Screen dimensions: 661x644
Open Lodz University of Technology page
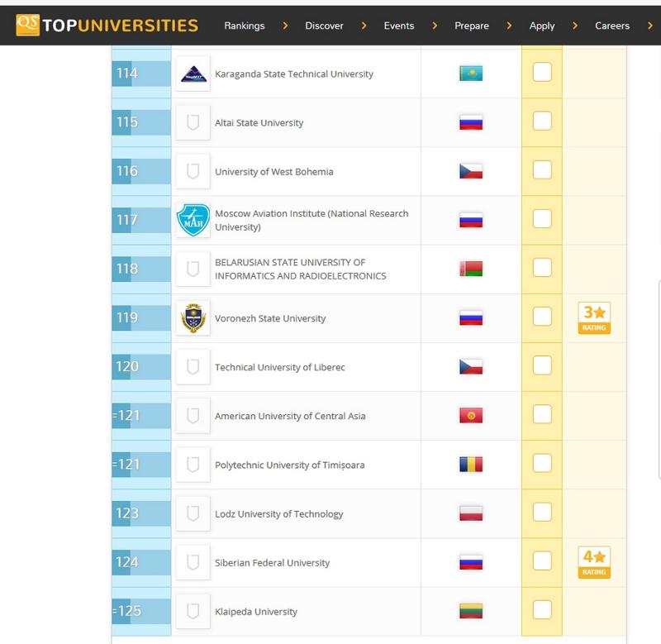[278, 514]
